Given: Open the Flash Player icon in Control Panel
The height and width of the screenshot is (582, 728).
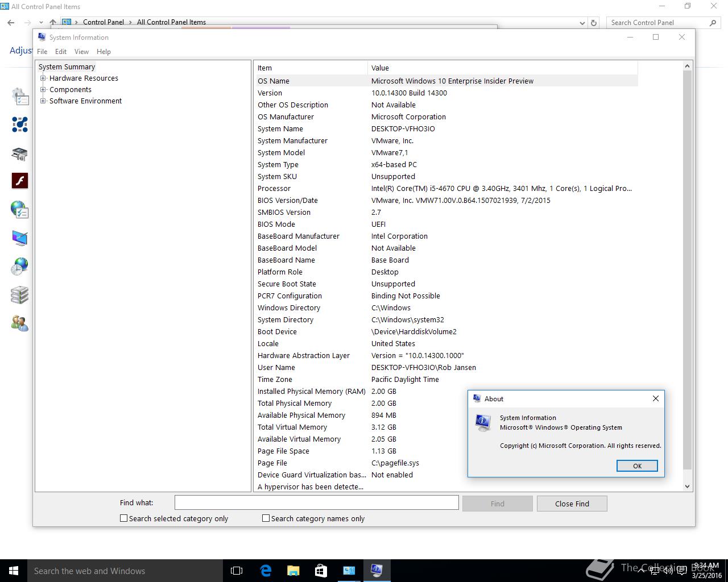Looking at the screenshot, I should 20,181.
